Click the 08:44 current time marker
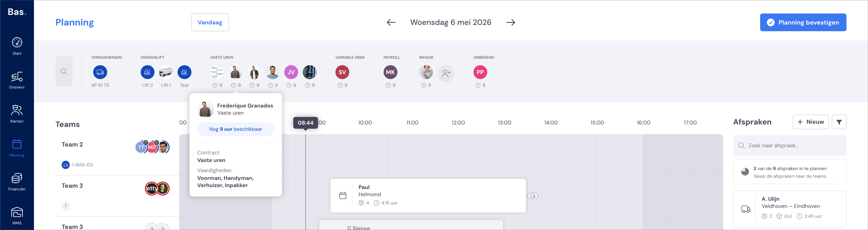Image resolution: width=868 pixels, height=230 pixels. pos(306,123)
